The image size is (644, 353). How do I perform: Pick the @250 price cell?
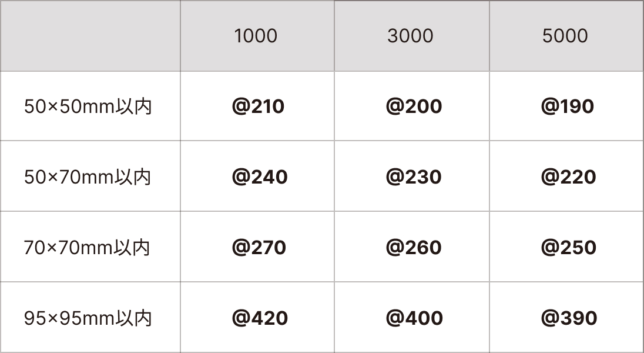pyautogui.click(x=568, y=248)
